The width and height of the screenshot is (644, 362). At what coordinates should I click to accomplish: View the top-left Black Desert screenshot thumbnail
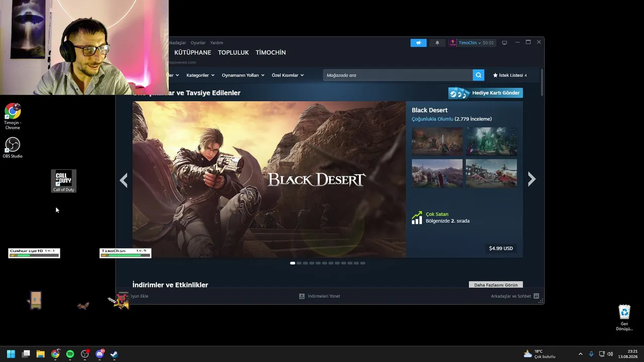437,141
